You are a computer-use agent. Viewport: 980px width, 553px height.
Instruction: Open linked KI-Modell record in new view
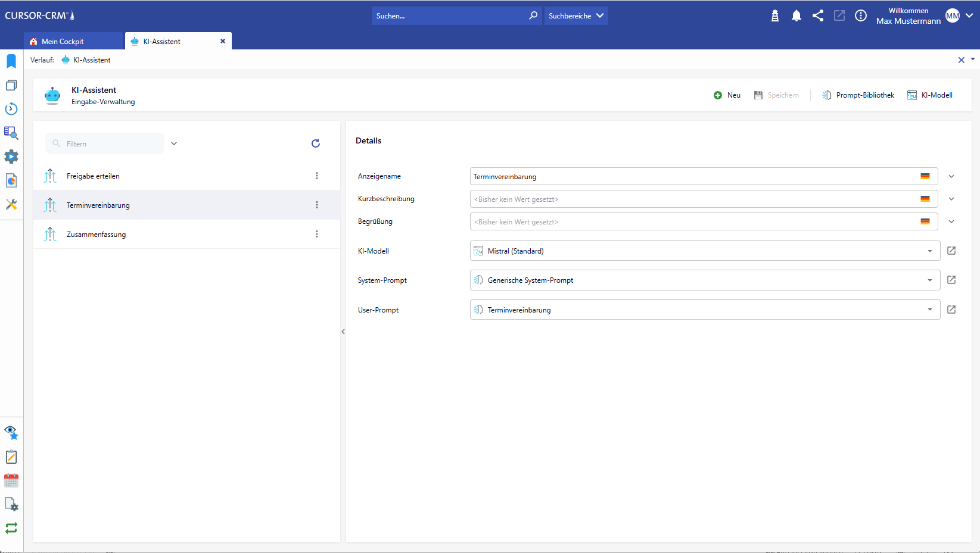click(951, 251)
